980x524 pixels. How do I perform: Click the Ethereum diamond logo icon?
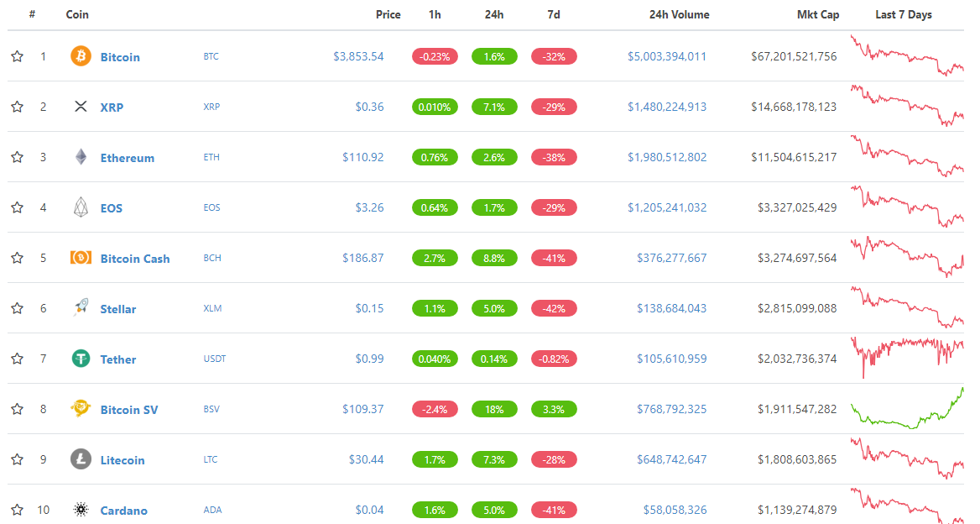81,157
